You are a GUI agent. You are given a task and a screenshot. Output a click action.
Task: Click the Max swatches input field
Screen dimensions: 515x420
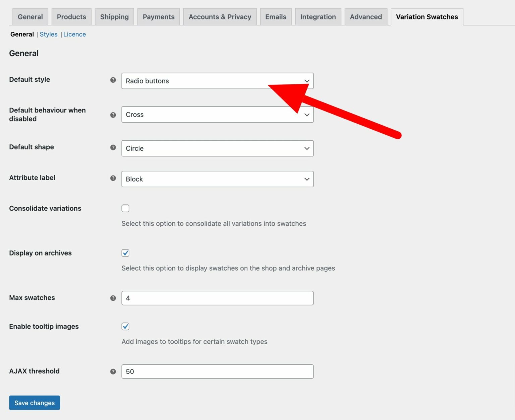[217, 298]
